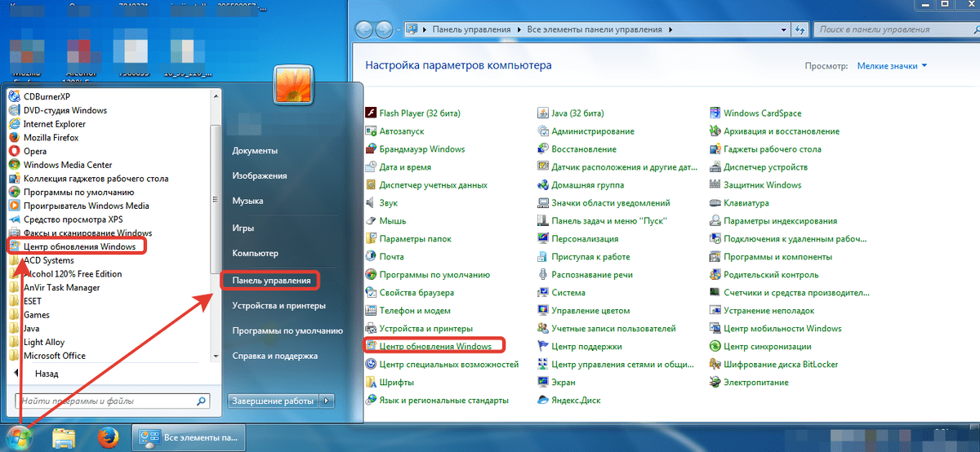Open Программы по умолчанию in Start menu right pane

287,331
